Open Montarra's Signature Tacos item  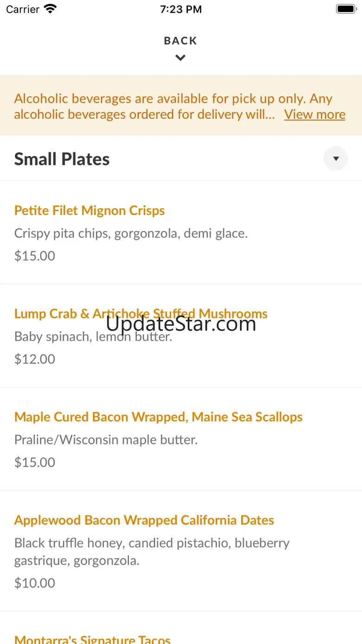click(92, 639)
